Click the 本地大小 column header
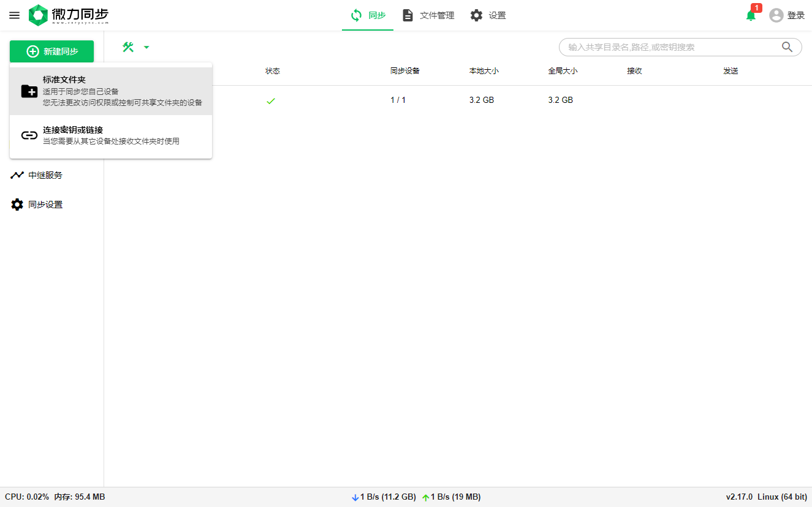Viewport: 812px width, 507px height. point(484,71)
